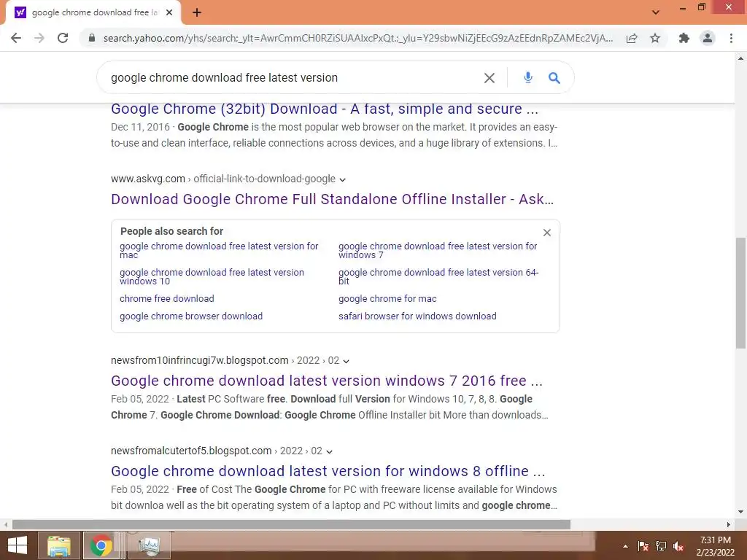Reload the page with the refresh icon
This screenshot has height=560, width=747.
click(63, 38)
